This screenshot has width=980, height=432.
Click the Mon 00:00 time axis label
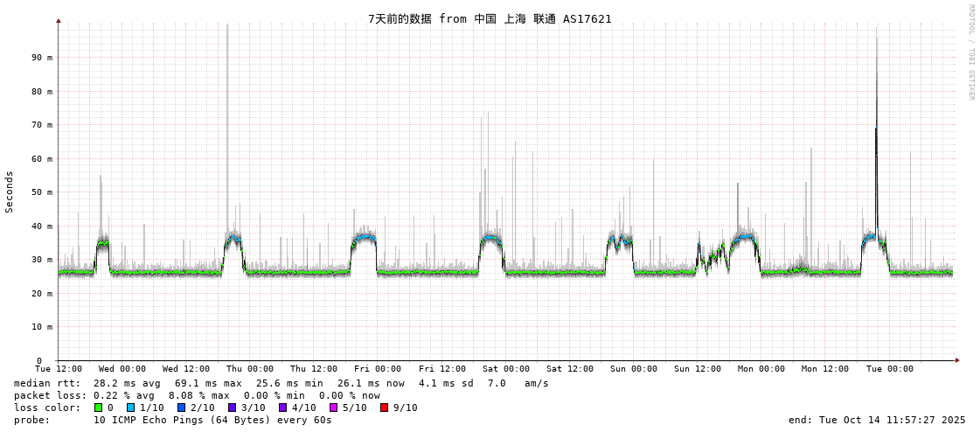(761, 369)
